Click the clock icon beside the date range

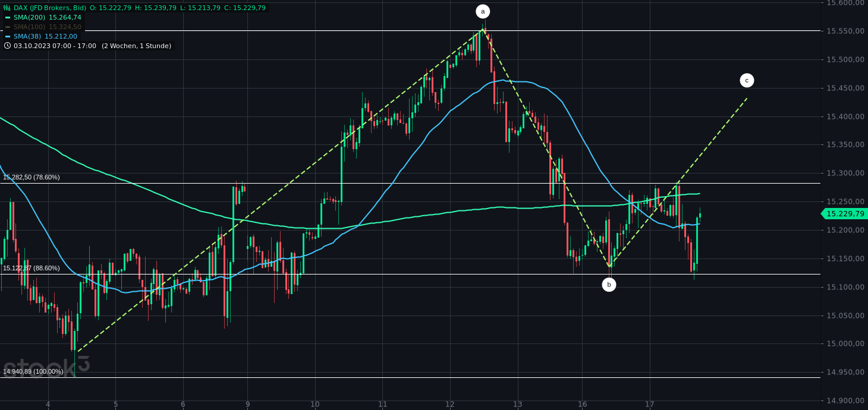click(7, 46)
